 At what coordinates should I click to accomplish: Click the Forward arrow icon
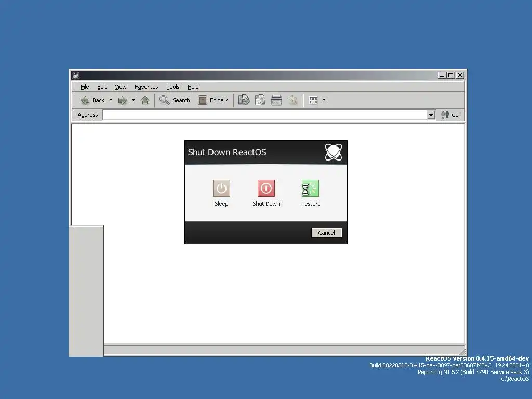123,100
